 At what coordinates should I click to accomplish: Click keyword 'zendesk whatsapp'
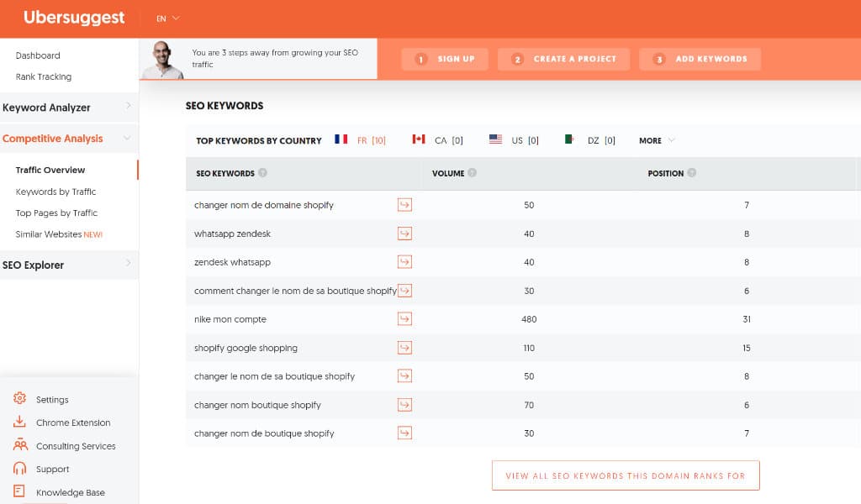[x=232, y=262]
